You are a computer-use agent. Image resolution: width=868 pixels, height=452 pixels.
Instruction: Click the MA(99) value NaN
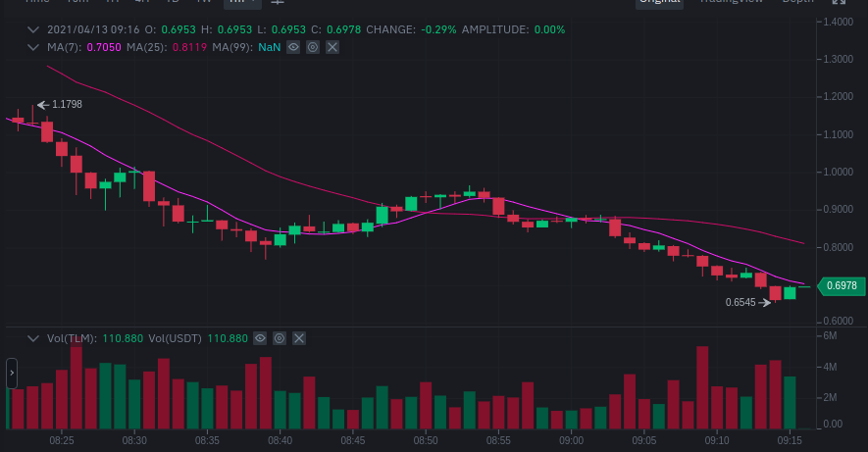point(270,48)
